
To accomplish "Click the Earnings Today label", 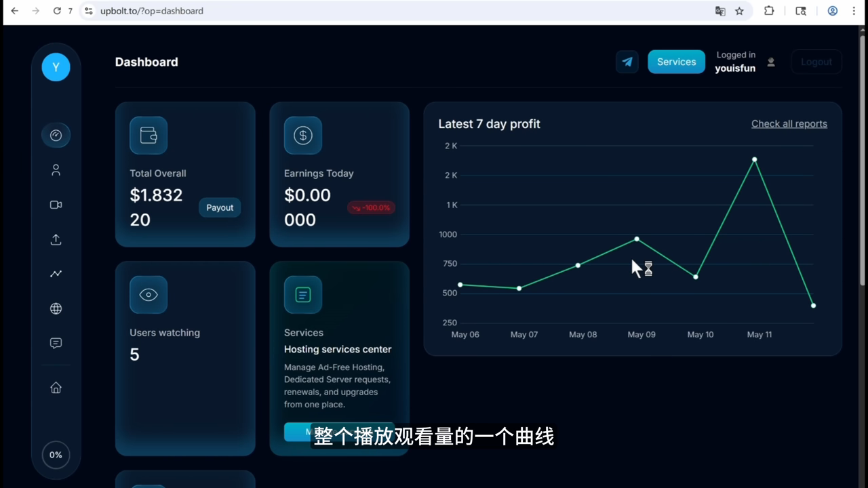I will coord(319,174).
